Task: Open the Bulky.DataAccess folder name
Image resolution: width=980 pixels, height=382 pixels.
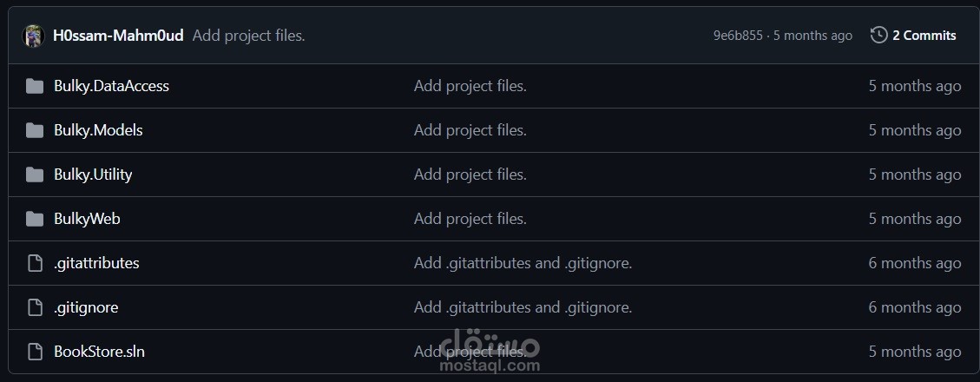Action: click(x=111, y=86)
